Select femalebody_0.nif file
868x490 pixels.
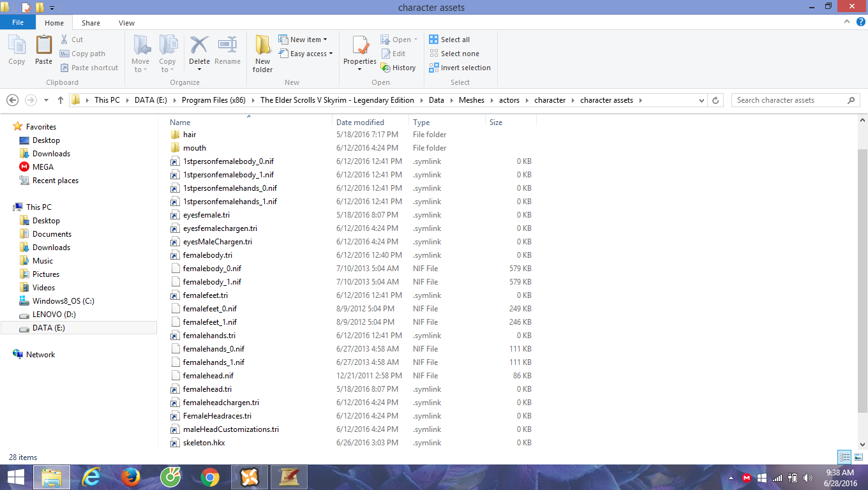[x=212, y=269]
